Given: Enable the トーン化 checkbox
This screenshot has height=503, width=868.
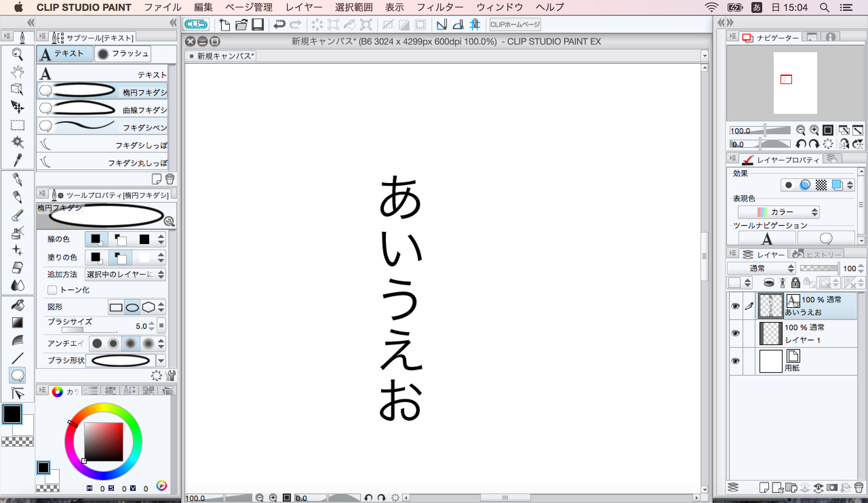Looking at the screenshot, I should (x=52, y=290).
